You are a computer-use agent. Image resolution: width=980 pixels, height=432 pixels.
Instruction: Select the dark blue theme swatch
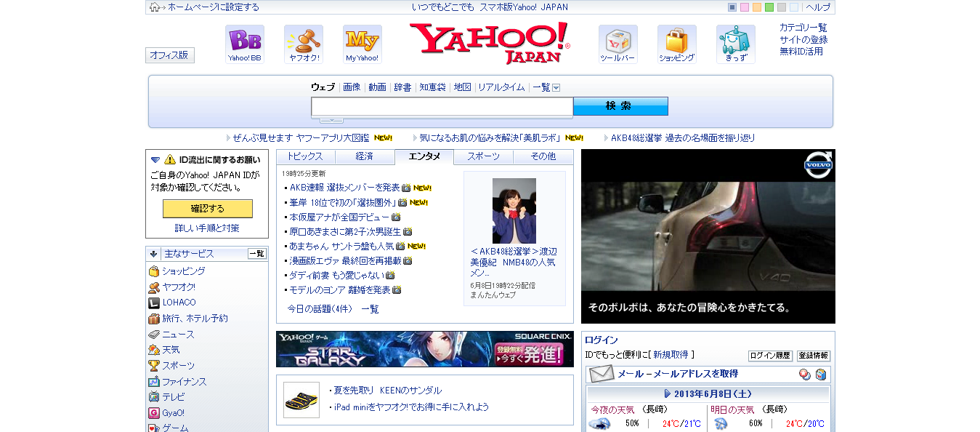coord(732,7)
